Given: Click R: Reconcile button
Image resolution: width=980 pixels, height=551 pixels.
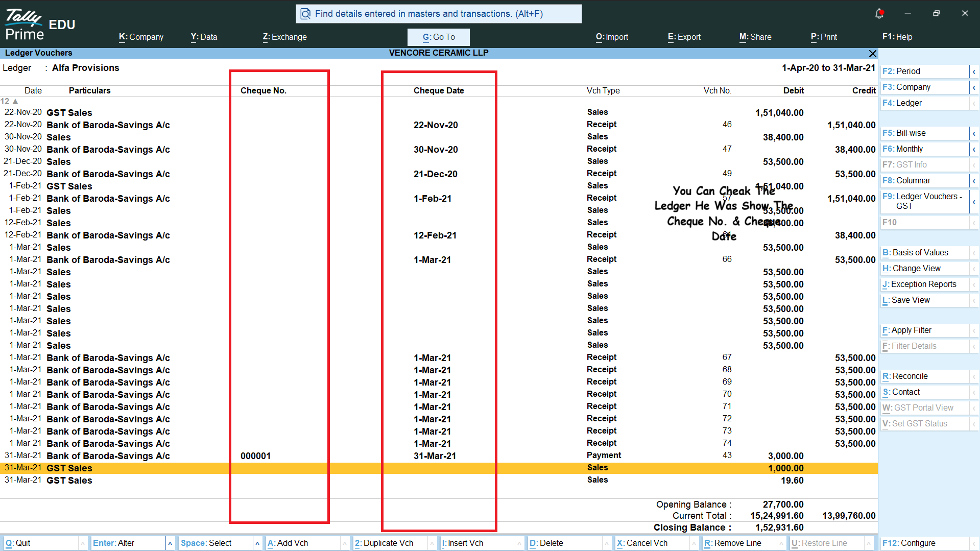Looking at the screenshot, I should pos(924,376).
